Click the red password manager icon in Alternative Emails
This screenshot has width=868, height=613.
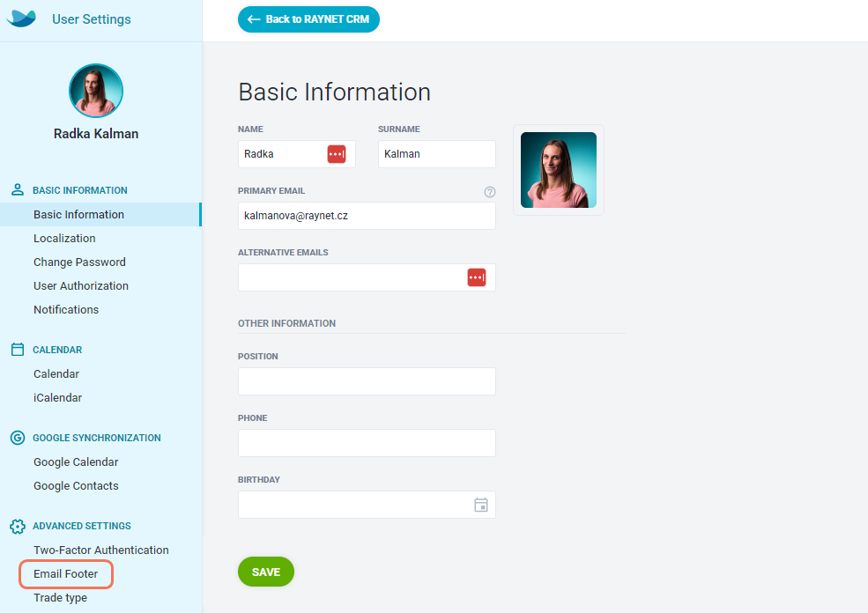(477, 277)
